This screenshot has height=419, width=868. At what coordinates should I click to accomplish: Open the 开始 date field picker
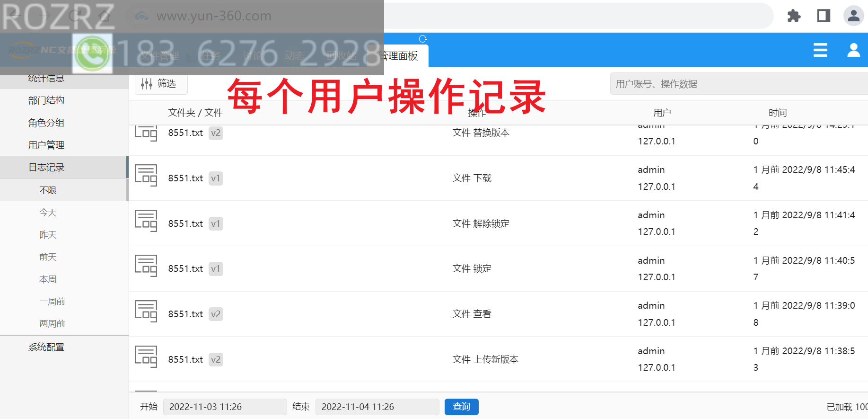[x=225, y=407]
